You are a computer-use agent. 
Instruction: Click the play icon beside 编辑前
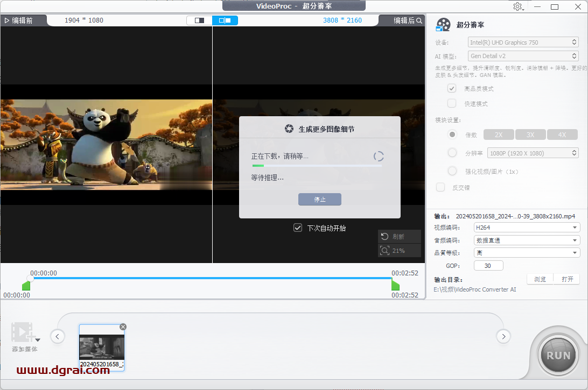point(7,20)
